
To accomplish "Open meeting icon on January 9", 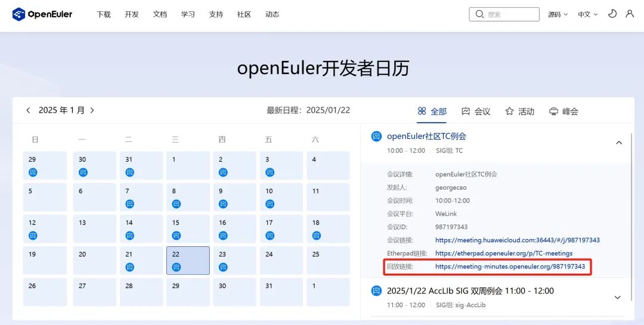I will tap(223, 204).
